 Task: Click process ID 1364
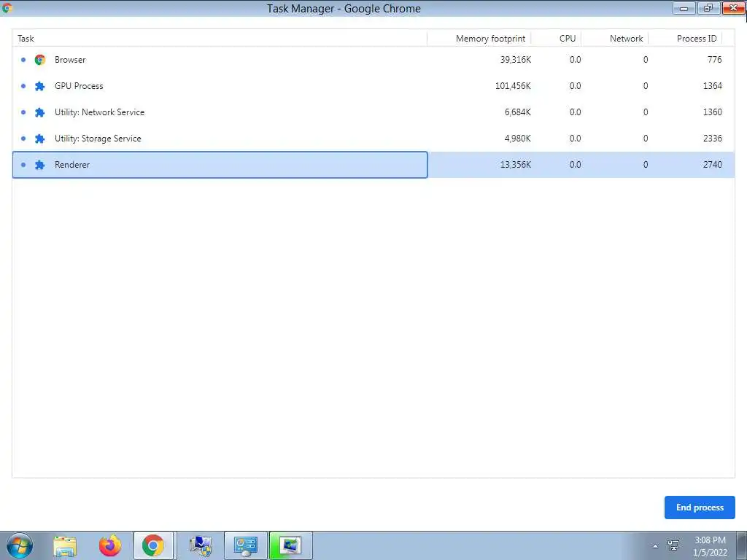(712, 86)
